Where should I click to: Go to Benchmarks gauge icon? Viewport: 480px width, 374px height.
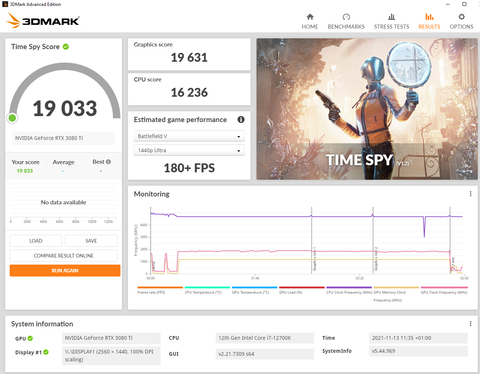(346, 17)
